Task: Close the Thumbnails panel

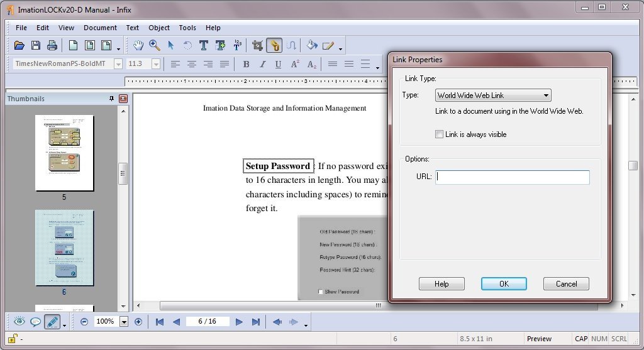Action: click(123, 99)
